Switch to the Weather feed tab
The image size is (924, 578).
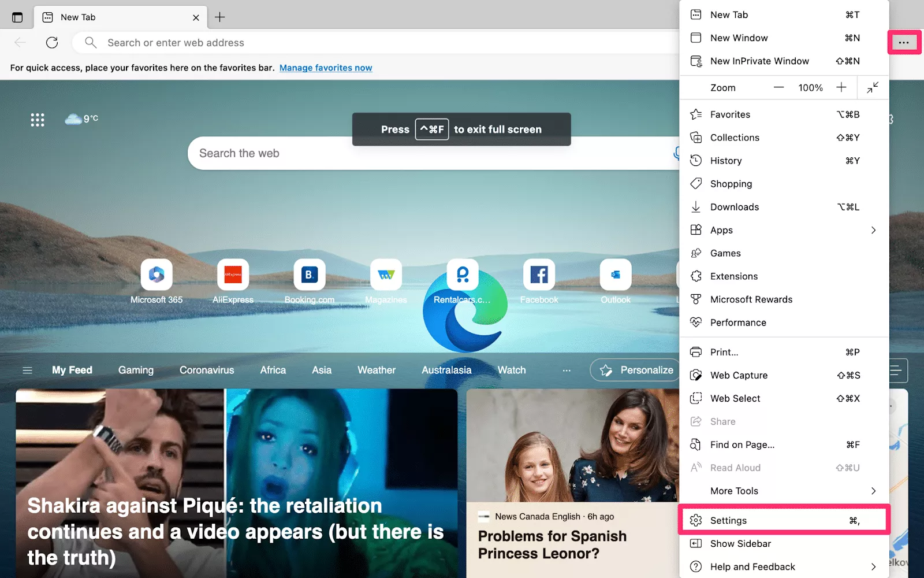click(x=377, y=370)
